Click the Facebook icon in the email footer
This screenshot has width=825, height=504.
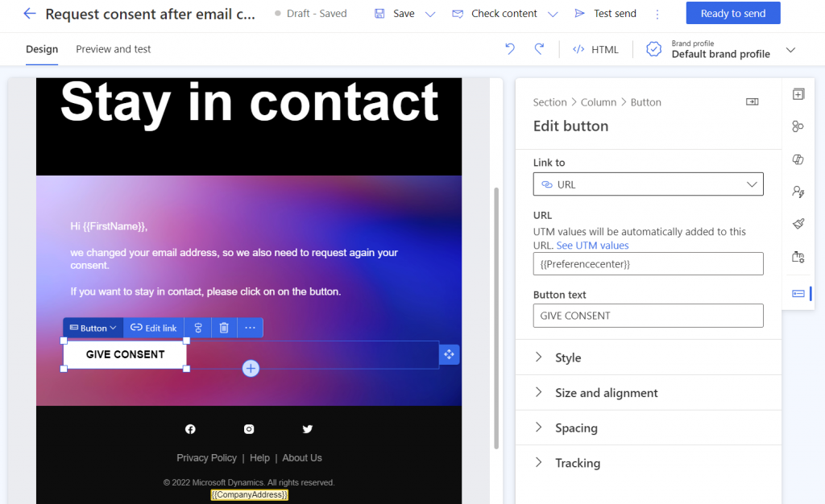190,428
